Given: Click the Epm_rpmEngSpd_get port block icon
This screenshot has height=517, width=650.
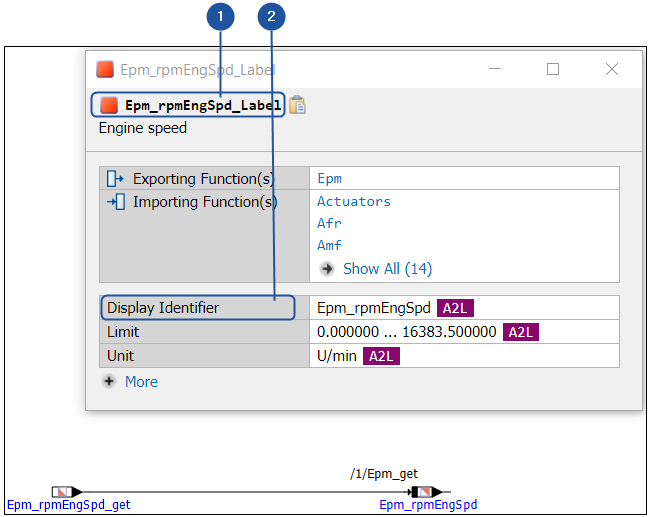Looking at the screenshot, I should [67, 492].
